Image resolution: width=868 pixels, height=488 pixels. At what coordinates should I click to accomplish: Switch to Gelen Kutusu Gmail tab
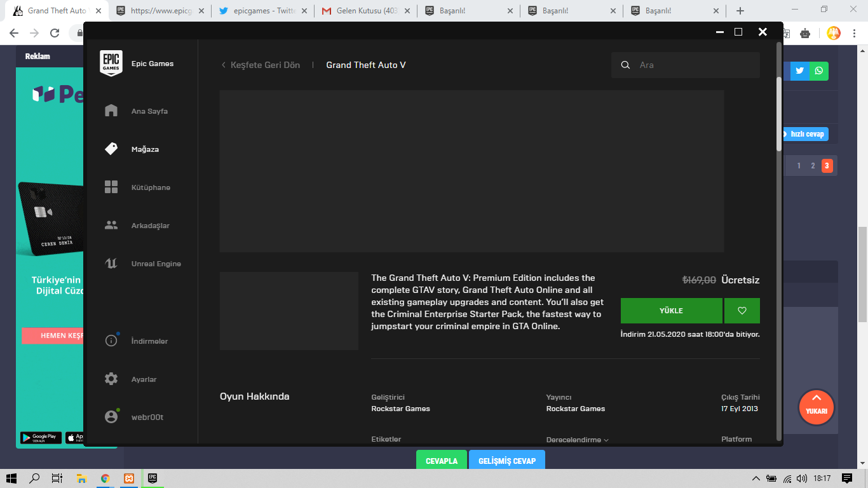coord(366,11)
